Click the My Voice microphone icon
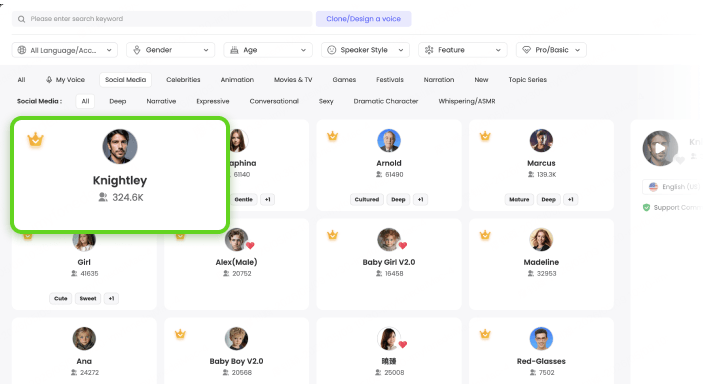 [49, 79]
